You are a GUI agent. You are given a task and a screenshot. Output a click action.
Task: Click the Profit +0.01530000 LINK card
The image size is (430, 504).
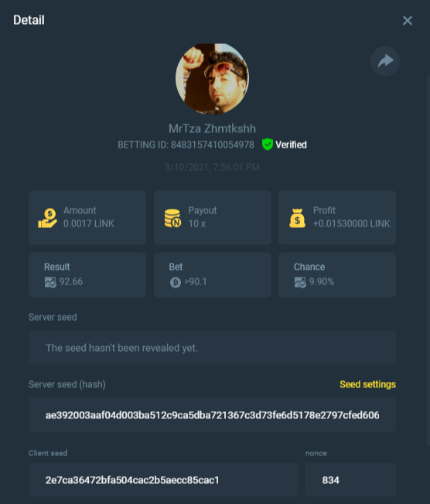click(337, 217)
